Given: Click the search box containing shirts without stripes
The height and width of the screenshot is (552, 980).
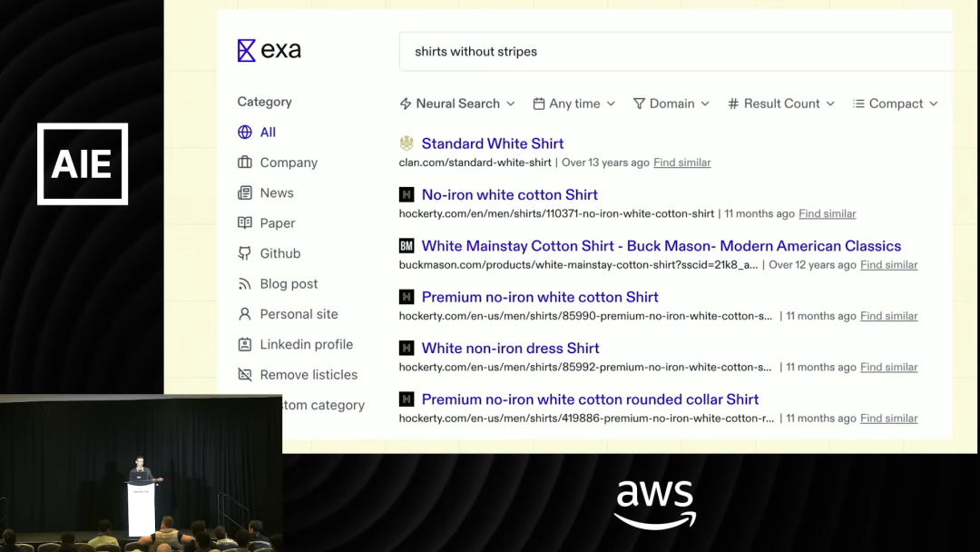Looking at the screenshot, I should click(676, 51).
